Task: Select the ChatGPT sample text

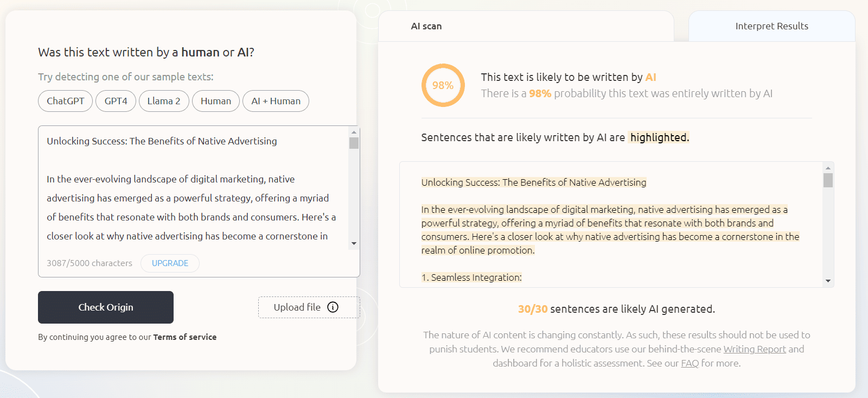Action: 65,101
